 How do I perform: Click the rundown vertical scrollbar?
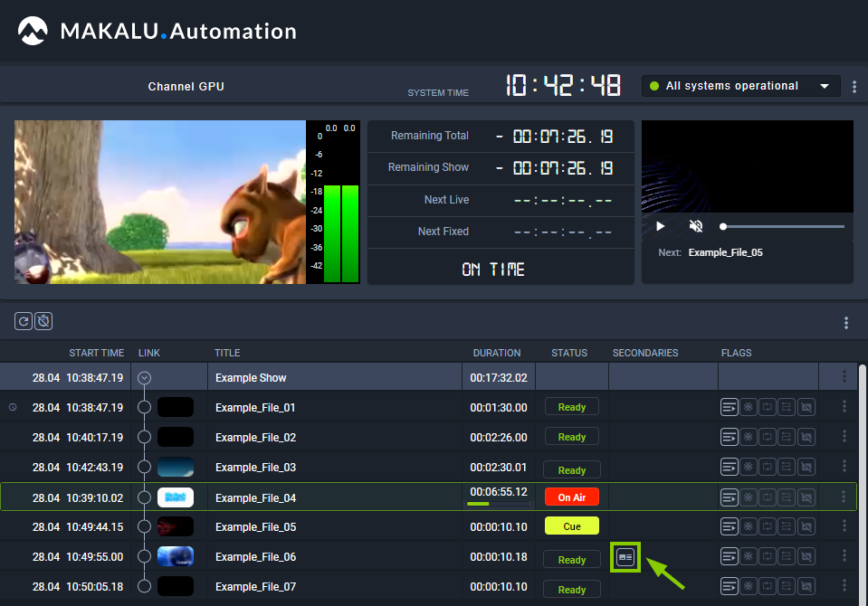pos(863,484)
